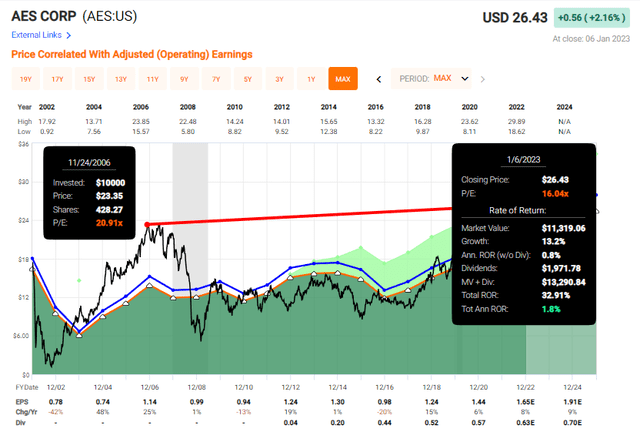Switch to the 5Y time range
The image size is (640, 432).
pos(248,79)
